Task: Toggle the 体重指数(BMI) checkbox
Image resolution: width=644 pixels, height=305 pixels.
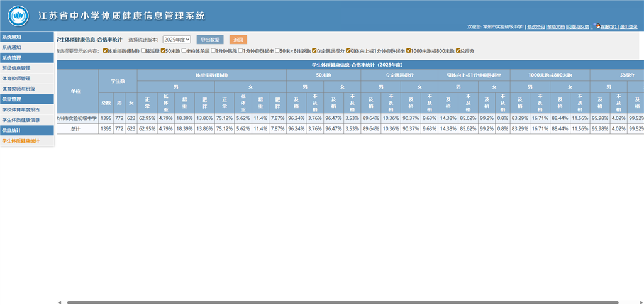Action: [x=106, y=50]
